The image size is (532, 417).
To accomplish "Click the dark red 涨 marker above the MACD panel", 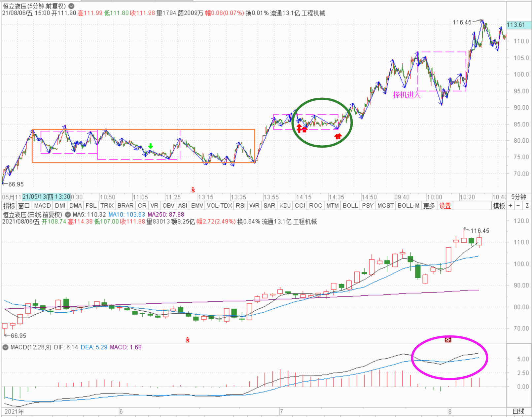I will pyautogui.click(x=448, y=340).
